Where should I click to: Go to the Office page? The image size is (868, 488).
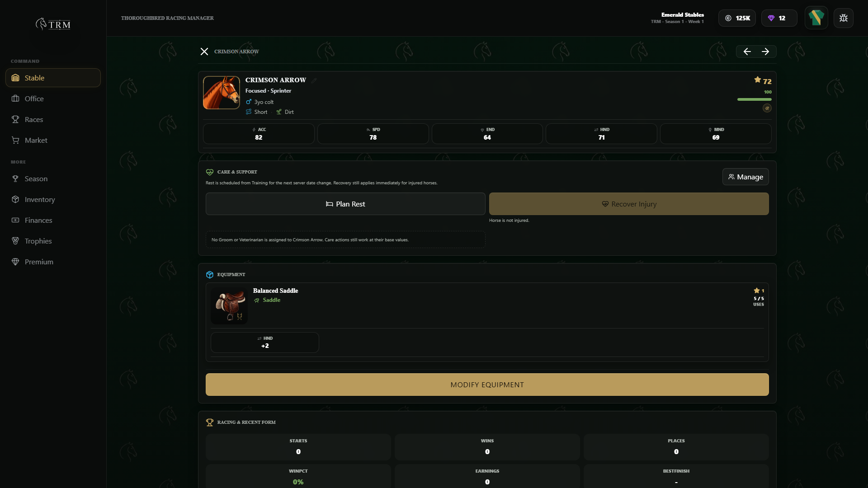tap(53, 99)
